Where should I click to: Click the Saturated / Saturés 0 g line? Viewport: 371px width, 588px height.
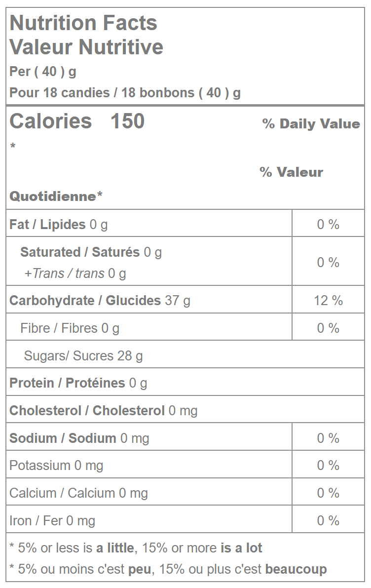coord(91,252)
